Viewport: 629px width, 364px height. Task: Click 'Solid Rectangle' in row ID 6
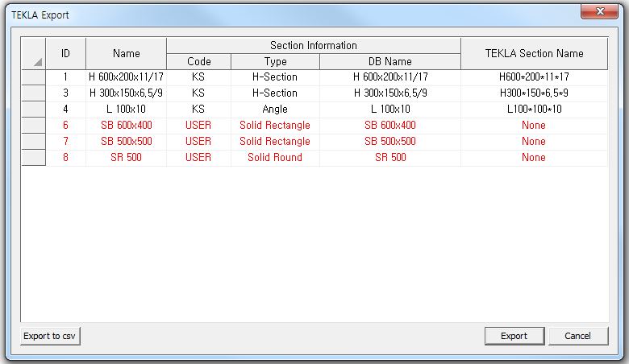point(275,126)
